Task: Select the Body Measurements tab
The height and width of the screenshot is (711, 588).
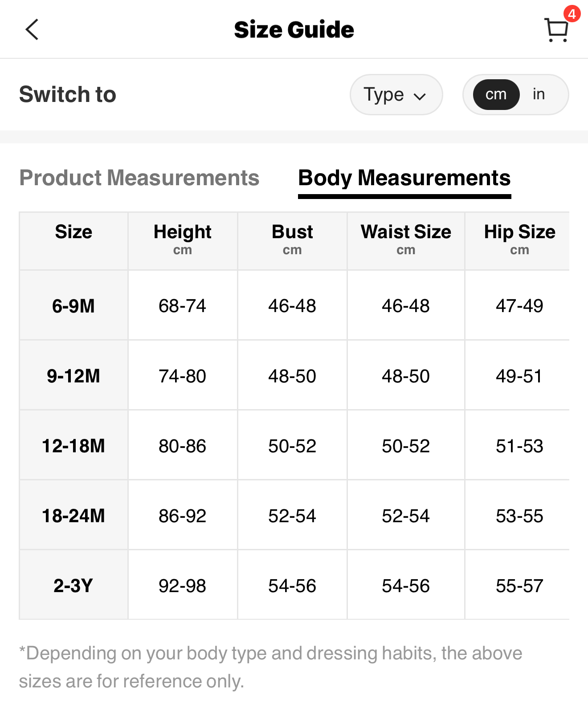Action: [x=404, y=178]
